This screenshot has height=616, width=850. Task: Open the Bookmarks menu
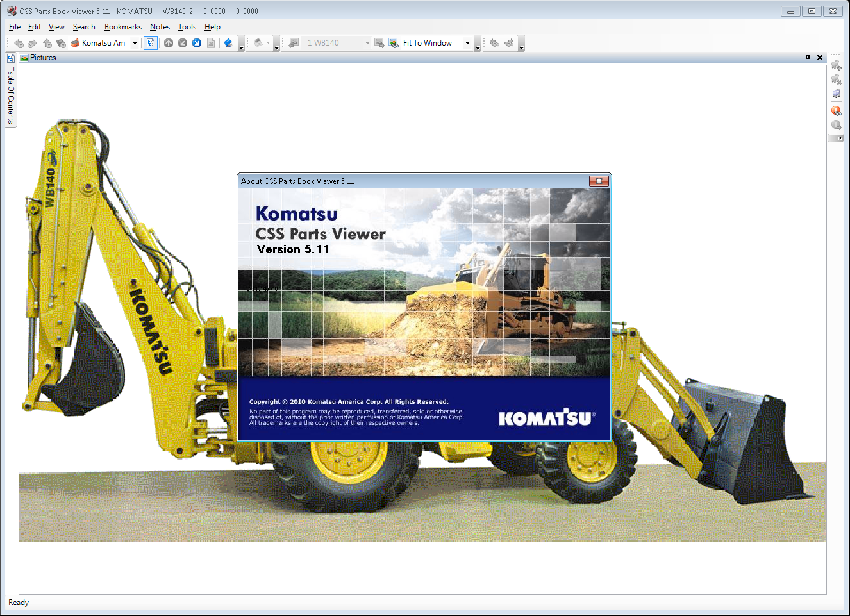tap(122, 27)
